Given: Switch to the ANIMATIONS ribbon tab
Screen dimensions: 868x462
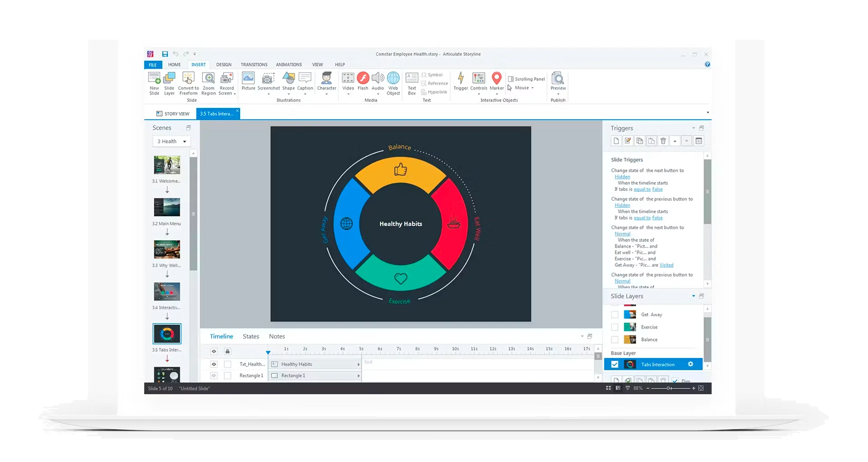Looking at the screenshot, I should click(x=289, y=65).
